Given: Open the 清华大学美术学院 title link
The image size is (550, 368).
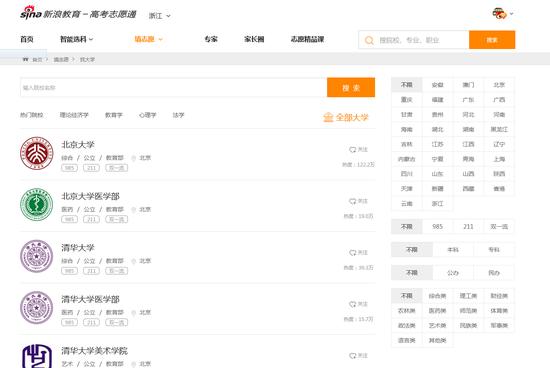Looking at the screenshot, I should coord(94,351).
